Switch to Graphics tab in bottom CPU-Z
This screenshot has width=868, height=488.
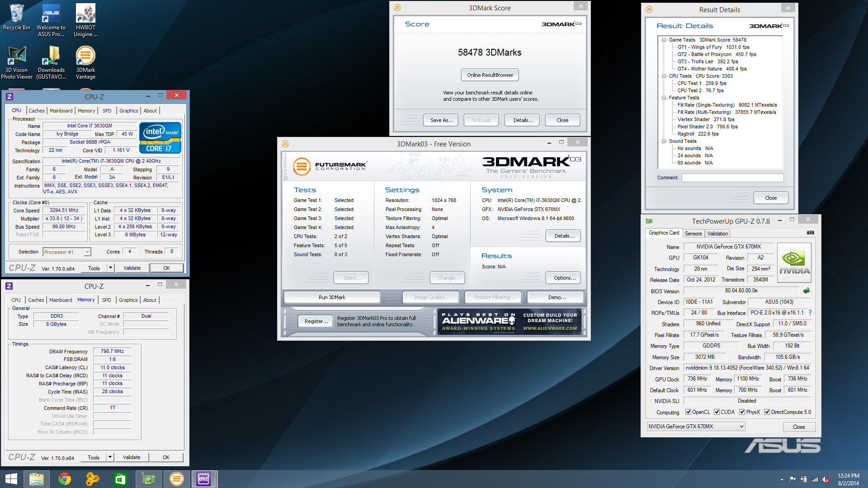[128, 300]
